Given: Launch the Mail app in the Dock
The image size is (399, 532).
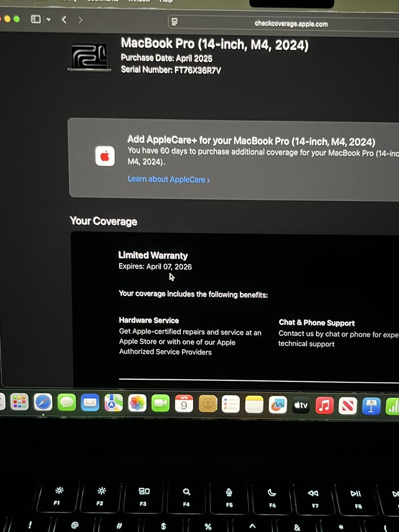Looking at the screenshot, I should [90, 403].
